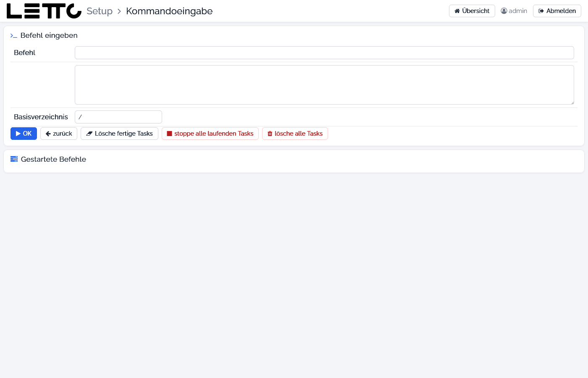Click the server list icon beside Gestartete Befehle
The width and height of the screenshot is (588, 378).
tap(14, 159)
